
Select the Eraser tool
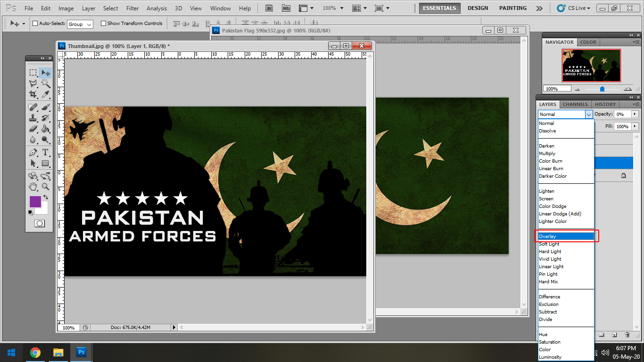click(x=33, y=129)
